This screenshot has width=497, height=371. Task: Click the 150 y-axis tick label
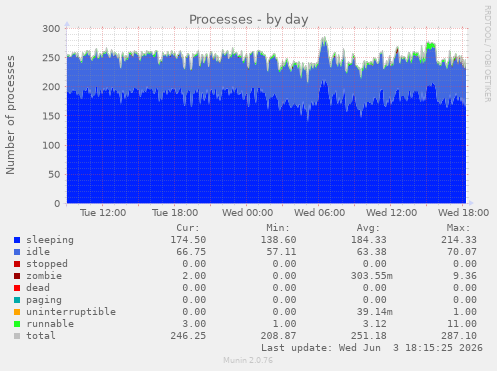(51, 116)
